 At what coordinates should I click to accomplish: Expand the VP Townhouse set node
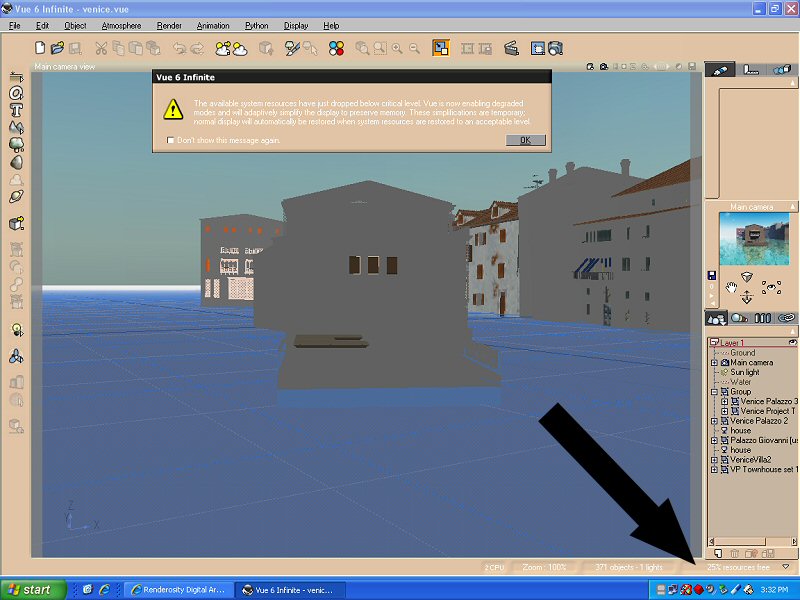point(714,469)
